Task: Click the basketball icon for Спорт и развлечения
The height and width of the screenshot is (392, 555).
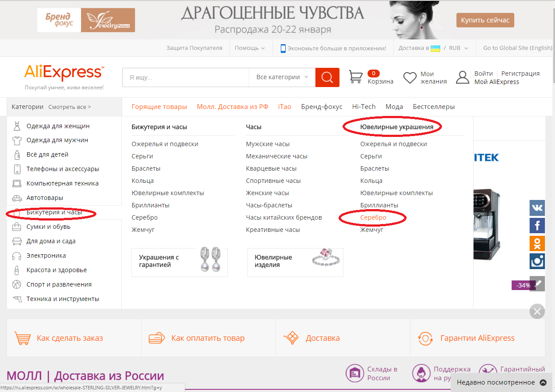Action: [x=17, y=285]
